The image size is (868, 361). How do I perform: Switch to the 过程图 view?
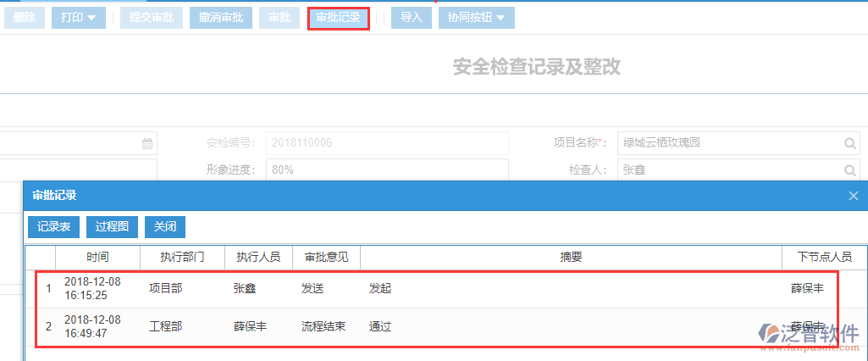112,226
